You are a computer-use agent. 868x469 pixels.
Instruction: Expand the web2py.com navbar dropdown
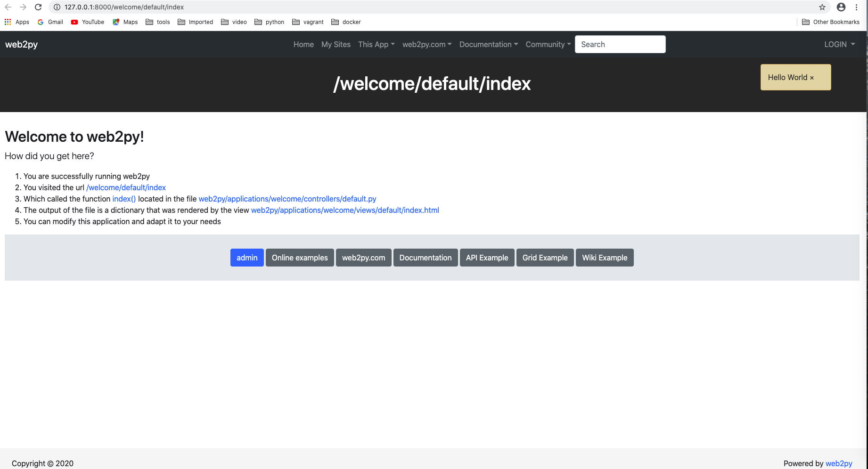[427, 44]
